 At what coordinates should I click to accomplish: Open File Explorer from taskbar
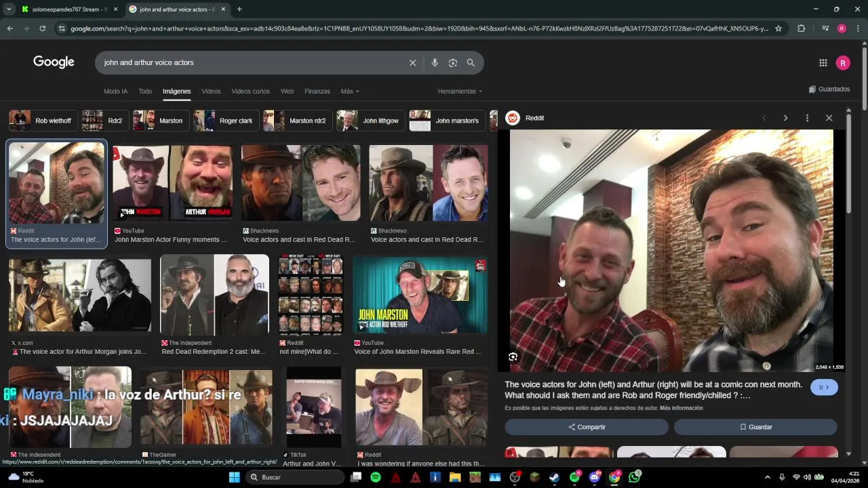click(455, 477)
